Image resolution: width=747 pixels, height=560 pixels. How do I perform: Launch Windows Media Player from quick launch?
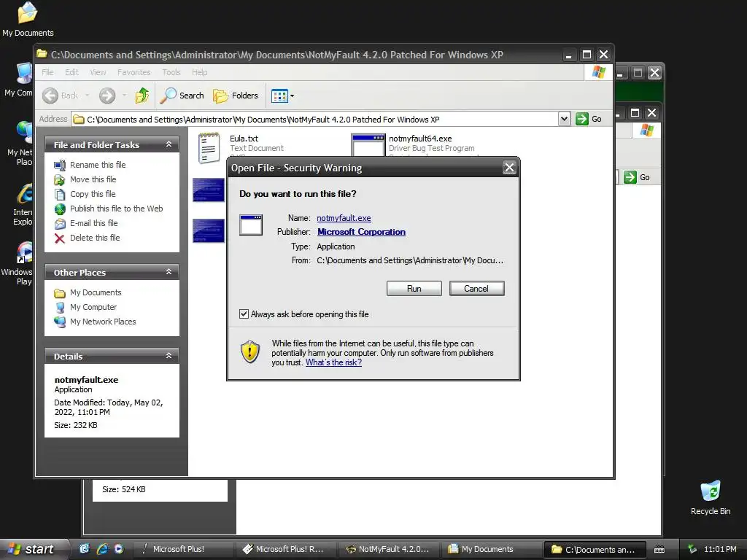[x=118, y=549]
